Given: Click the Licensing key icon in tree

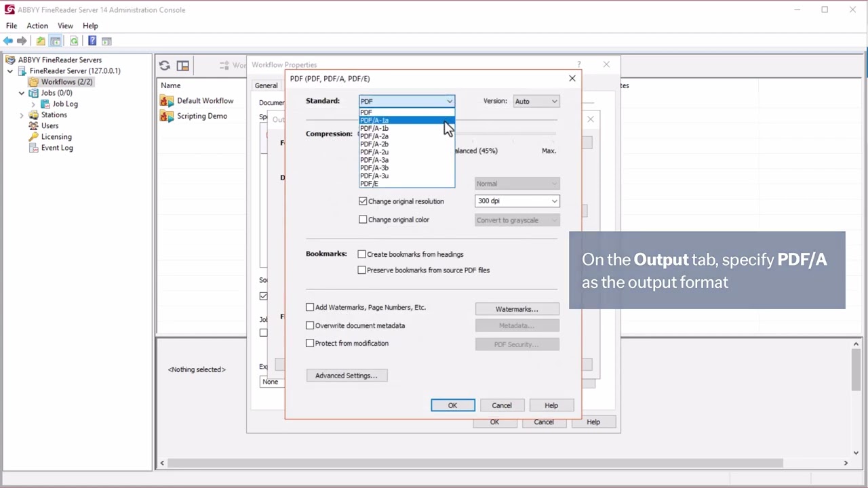Looking at the screenshot, I should (x=34, y=136).
